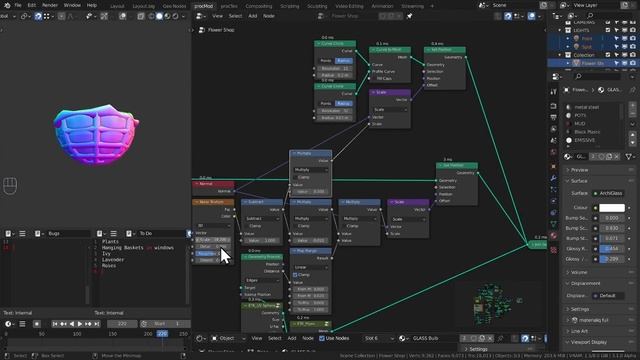Open the Subtract operation dropdown

[x=262, y=219]
